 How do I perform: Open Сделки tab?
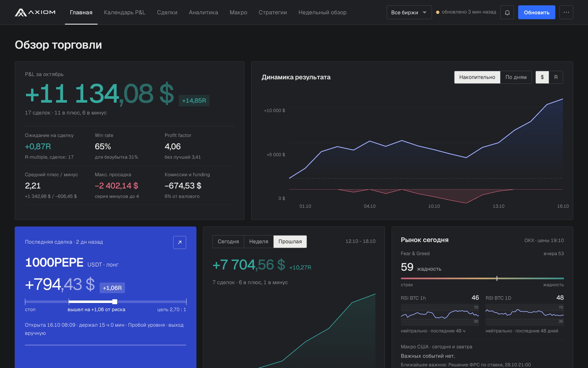(167, 12)
